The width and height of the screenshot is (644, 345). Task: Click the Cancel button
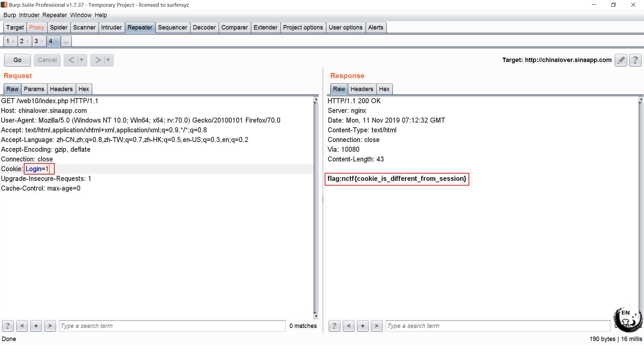click(x=47, y=60)
